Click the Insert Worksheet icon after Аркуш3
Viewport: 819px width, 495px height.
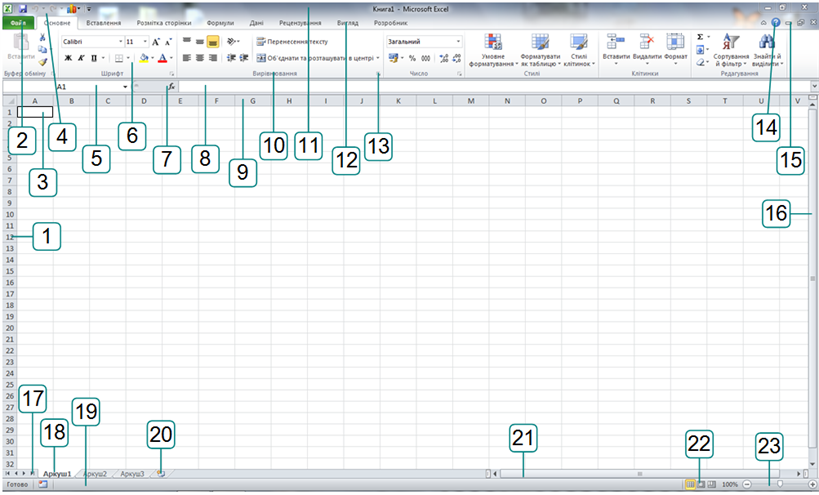[160, 473]
